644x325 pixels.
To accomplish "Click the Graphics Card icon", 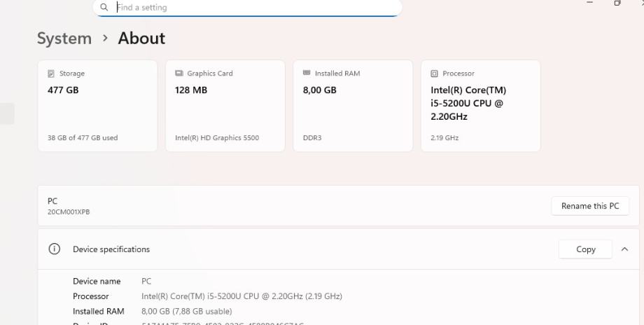I will tap(178, 74).
